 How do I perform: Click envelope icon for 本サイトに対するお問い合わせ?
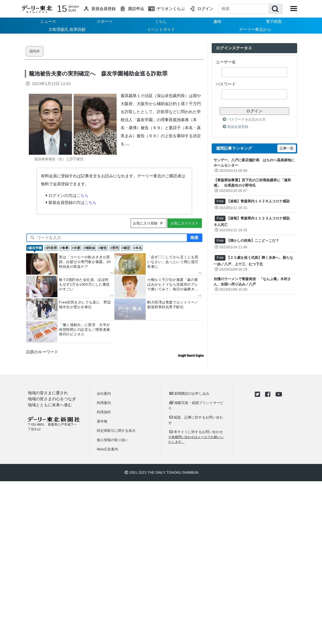point(171,432)
